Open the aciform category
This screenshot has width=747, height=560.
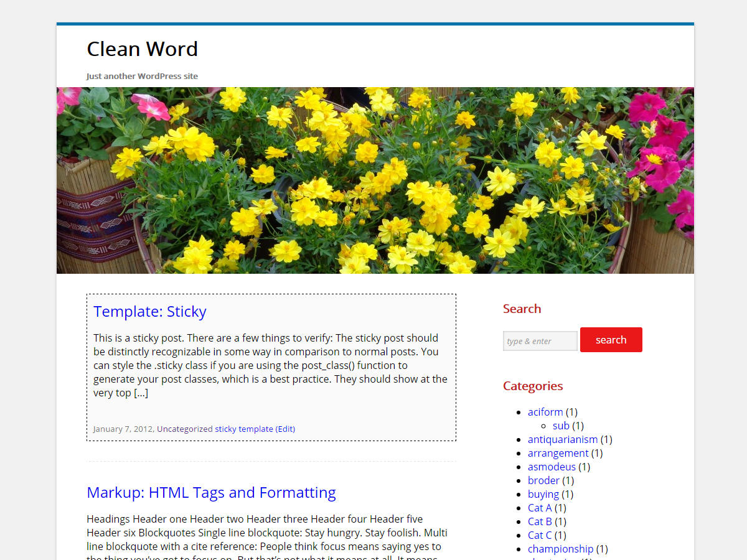click(x=545, y=412)
